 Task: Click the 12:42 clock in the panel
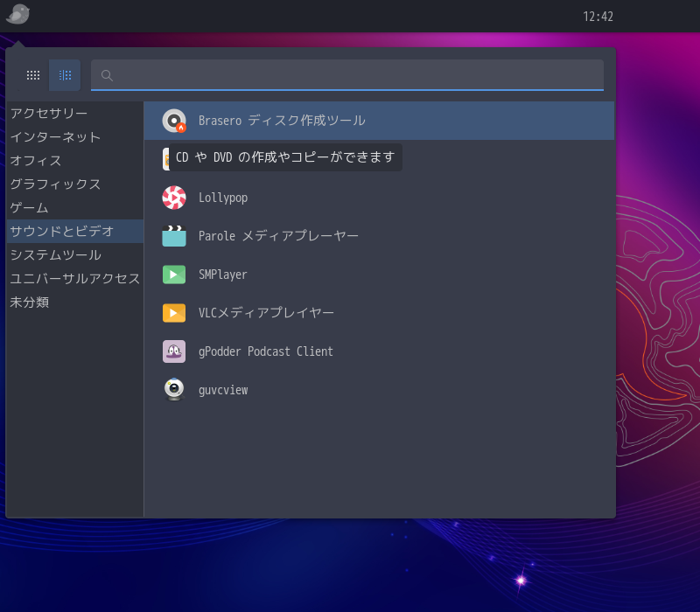click(598, 17)
